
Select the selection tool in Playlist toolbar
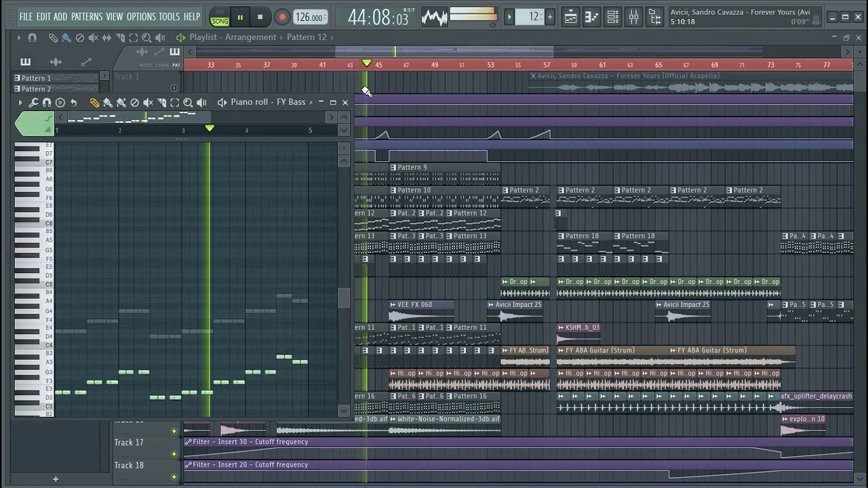click(x=134, y=38)
